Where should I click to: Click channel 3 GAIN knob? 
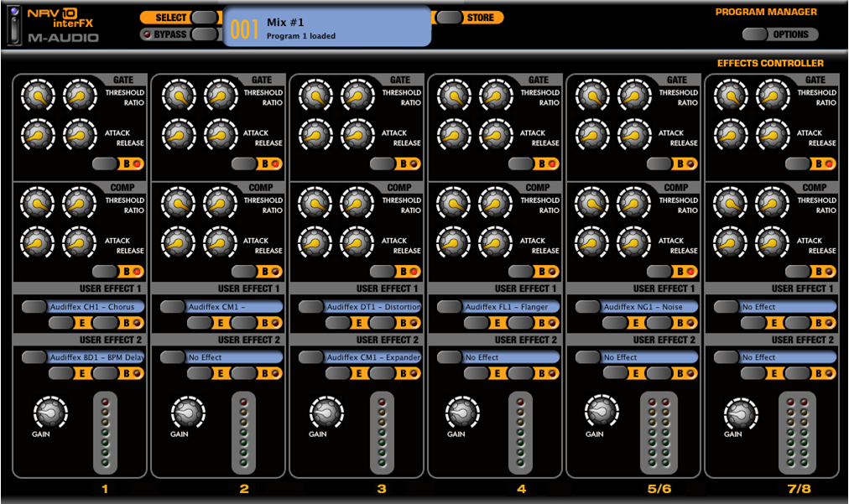pos(326,413)
